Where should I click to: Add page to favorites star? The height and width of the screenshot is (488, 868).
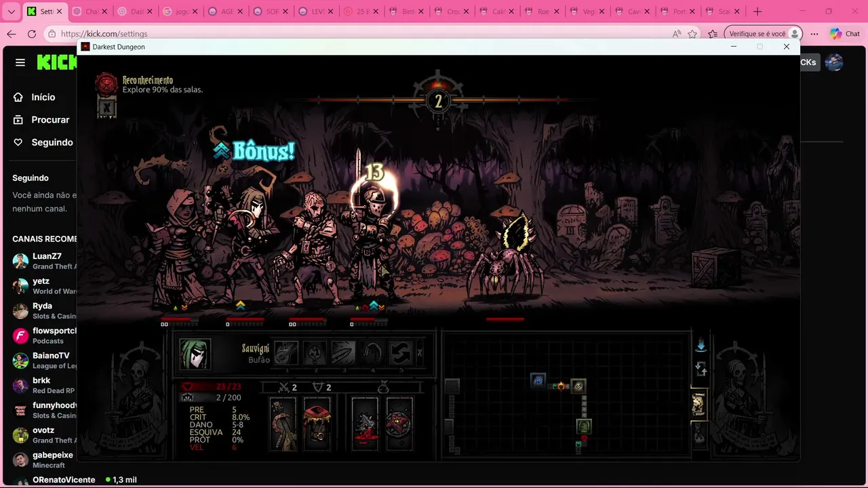point(692,34)
